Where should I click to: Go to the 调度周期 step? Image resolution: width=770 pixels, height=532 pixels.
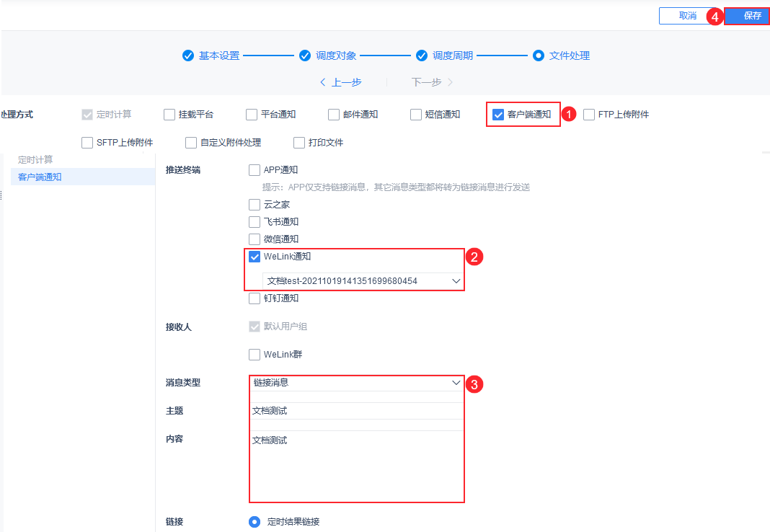tap(453, 56)
